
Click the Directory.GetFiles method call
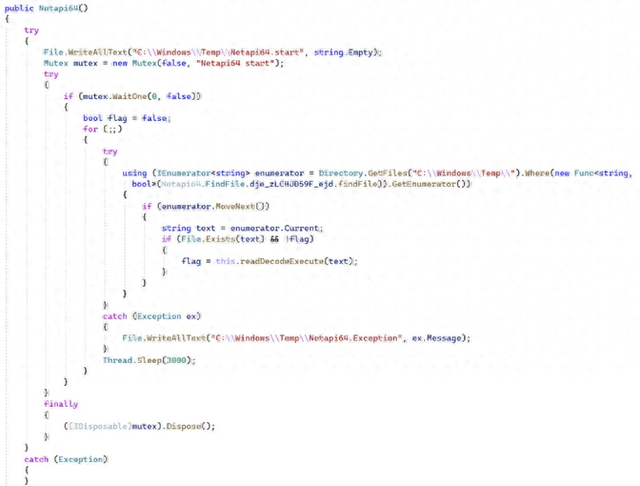click(363, 173)
